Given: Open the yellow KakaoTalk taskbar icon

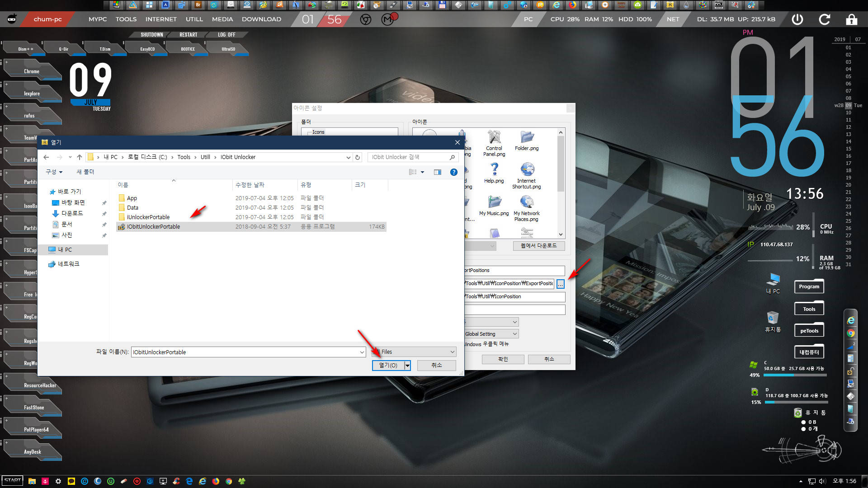Looking at the screenshot, I should [x=71, y=481].
